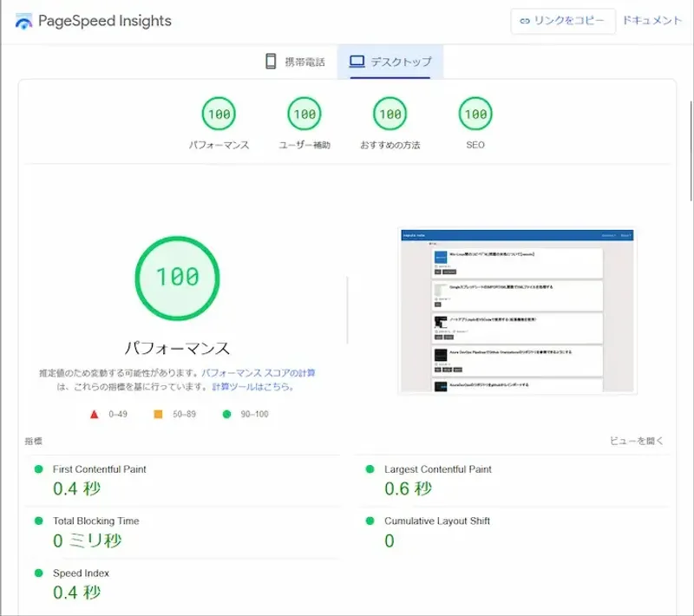694x616 pixels.
Task: Select the ユーザー補助 score circle
Action: click(x=302, y=113)
